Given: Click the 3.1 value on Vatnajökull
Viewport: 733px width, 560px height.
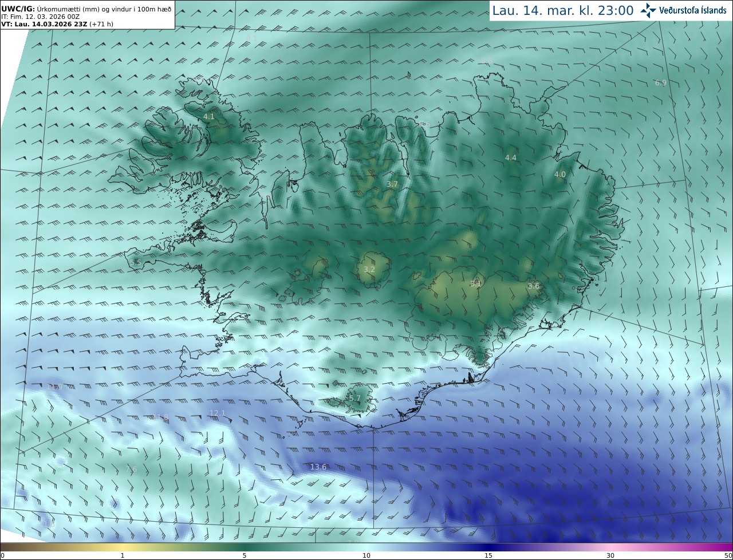Looking at the screenshot, I should click(x=476, y=283).
